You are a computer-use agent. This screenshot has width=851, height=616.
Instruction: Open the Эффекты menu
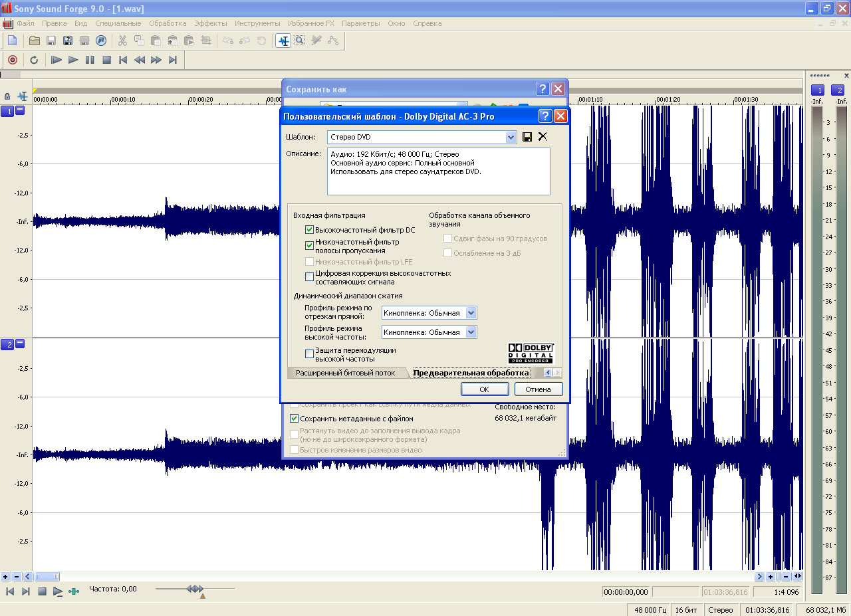pyautogui.click(x=210, y=23)
